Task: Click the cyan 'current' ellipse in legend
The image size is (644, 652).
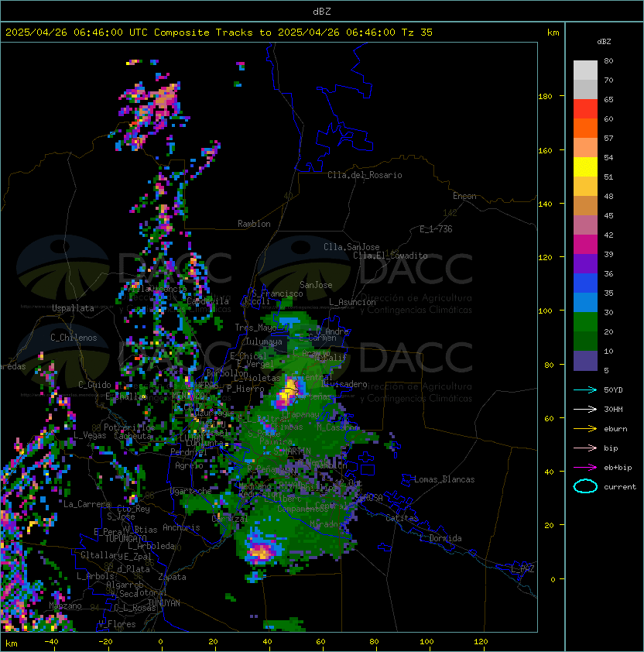Action: coord(585,486)
